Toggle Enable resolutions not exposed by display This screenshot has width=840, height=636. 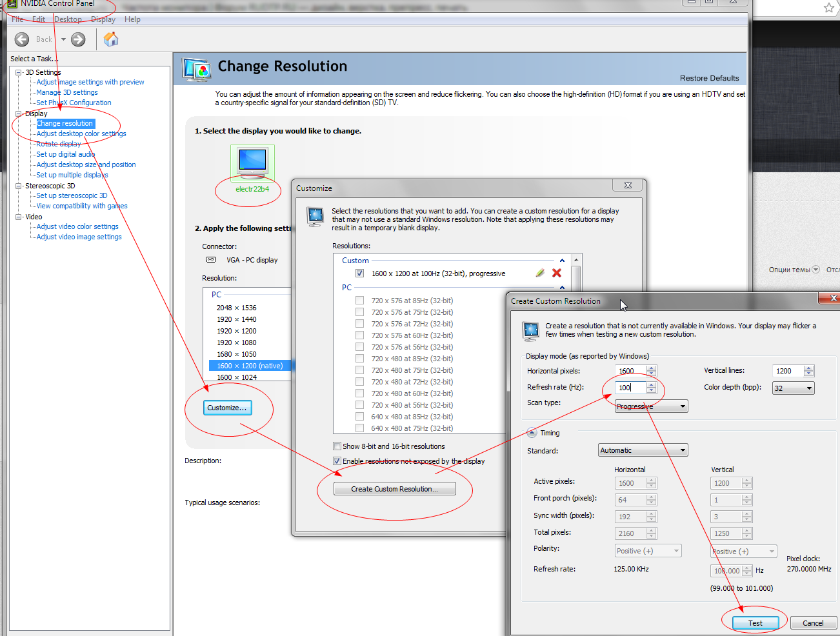pos(337,461)
